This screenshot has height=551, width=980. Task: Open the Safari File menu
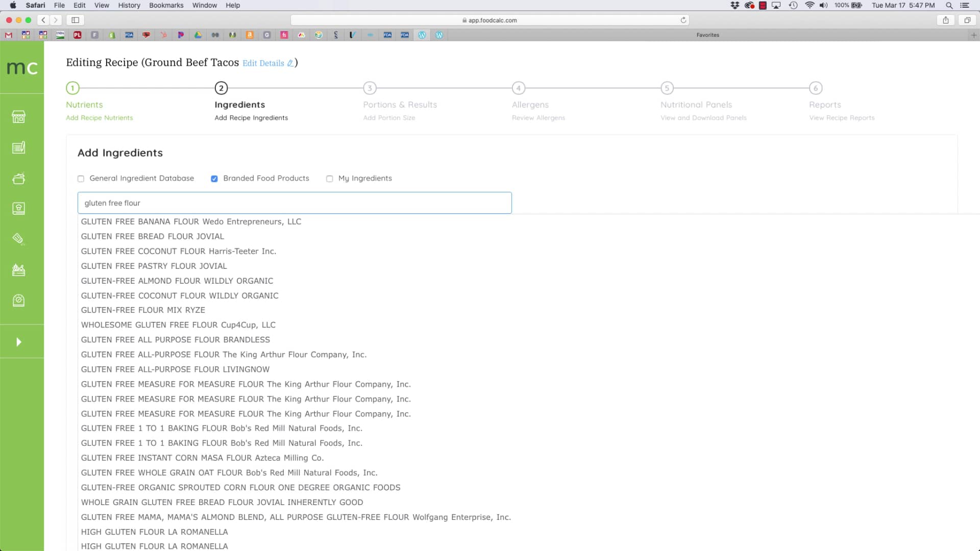(59, 5)
